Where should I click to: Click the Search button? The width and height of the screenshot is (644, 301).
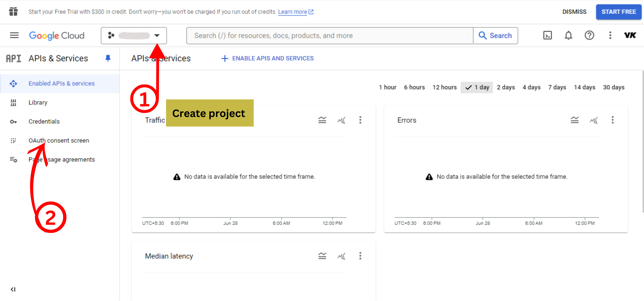coord(495,35)
